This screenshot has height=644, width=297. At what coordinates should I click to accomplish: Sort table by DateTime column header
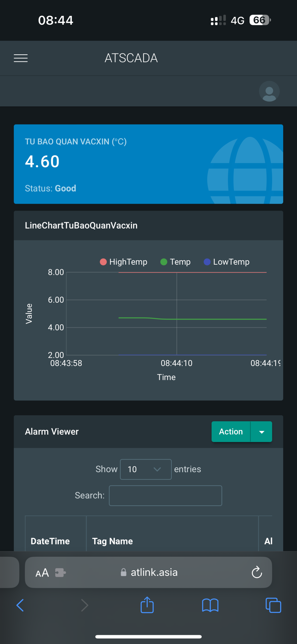pos(50,541)
